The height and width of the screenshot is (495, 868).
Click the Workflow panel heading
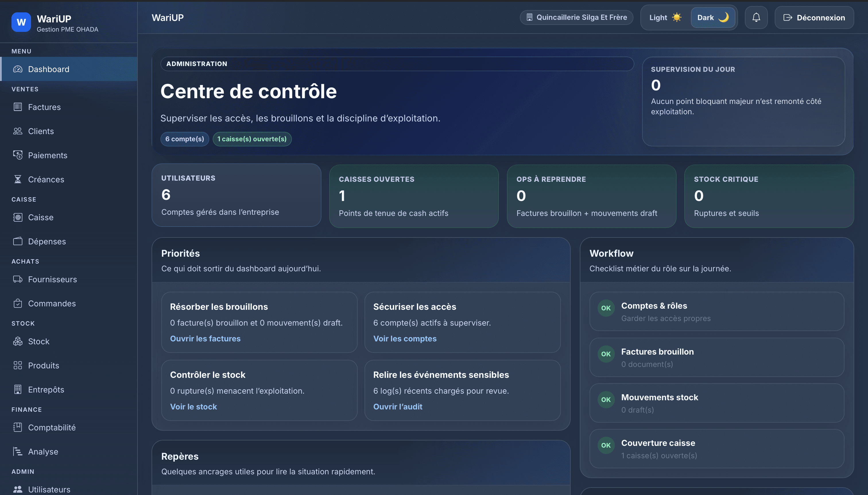click(611, 253)
